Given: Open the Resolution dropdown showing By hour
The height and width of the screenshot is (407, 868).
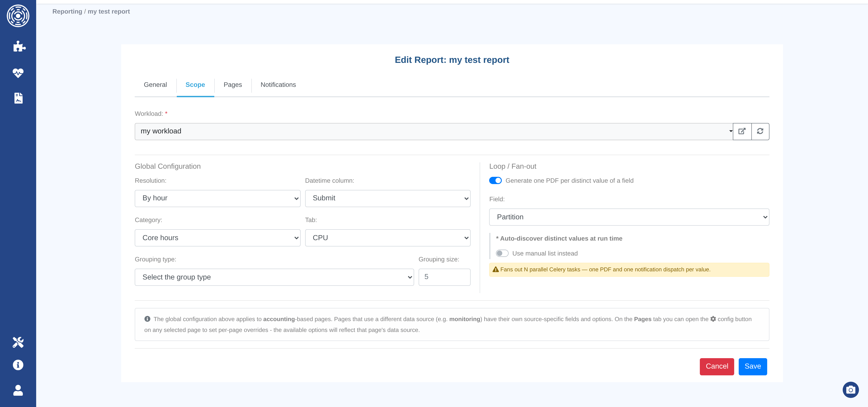Looking at the screenshot, I should (x=217, y=199).
